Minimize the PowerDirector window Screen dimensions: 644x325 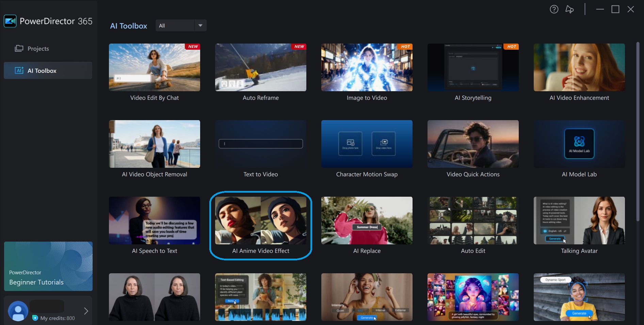coord(600,9)
